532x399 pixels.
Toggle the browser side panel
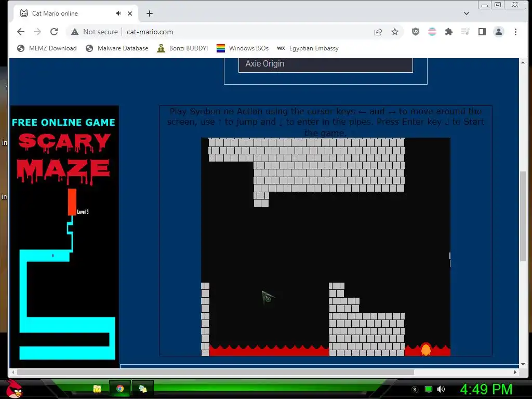(482, 32)
